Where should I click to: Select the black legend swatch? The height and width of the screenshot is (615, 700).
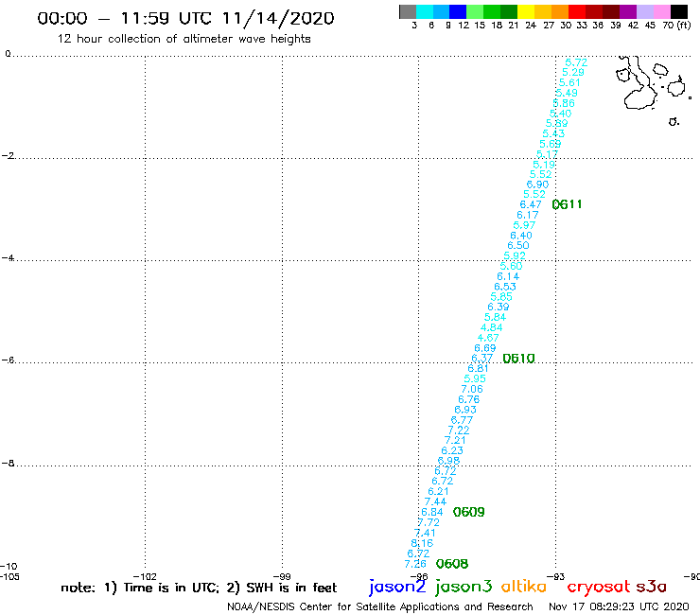(x=678, y=11)
